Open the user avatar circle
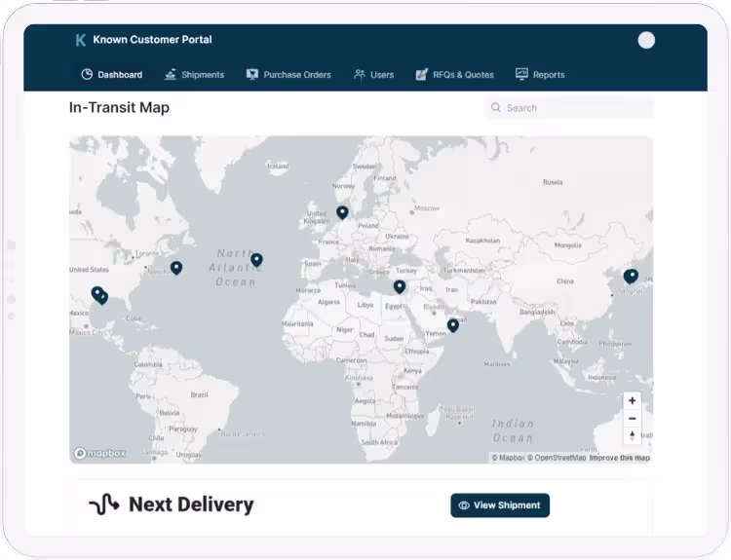 click(x=646, y=40)
